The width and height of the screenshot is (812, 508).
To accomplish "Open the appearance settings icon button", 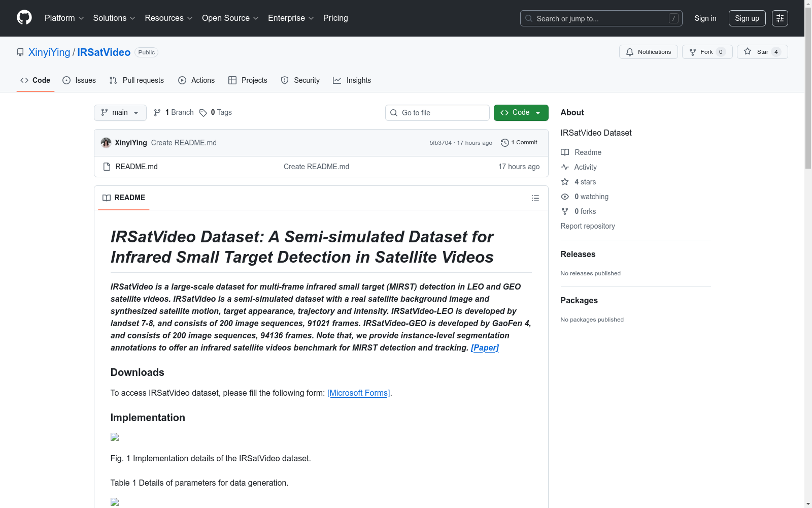I will pyautogui.click(x=780, y=18).
